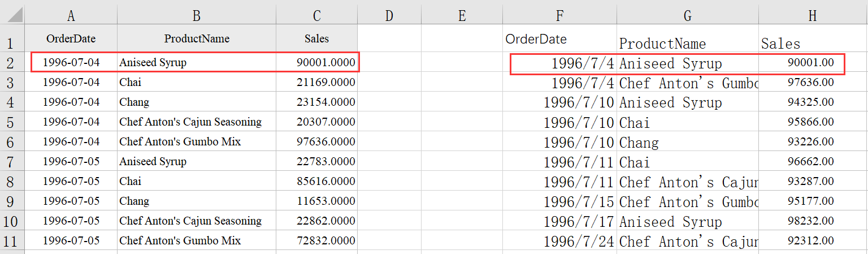
Task: Select the column A header
Action: pyautogui.click(x=71, y=16)
